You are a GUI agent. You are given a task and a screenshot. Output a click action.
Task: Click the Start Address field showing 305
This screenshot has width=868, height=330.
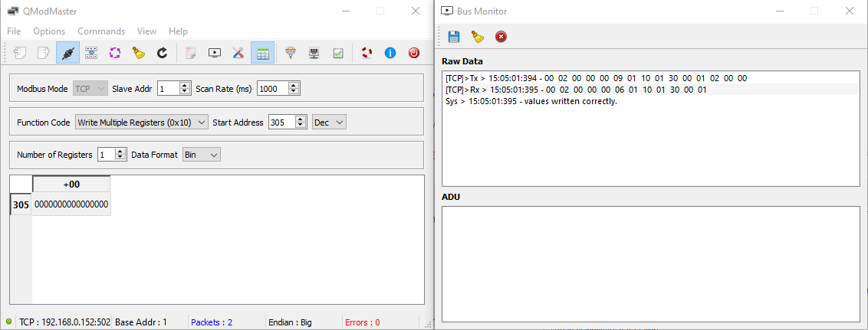pos(281,123)
